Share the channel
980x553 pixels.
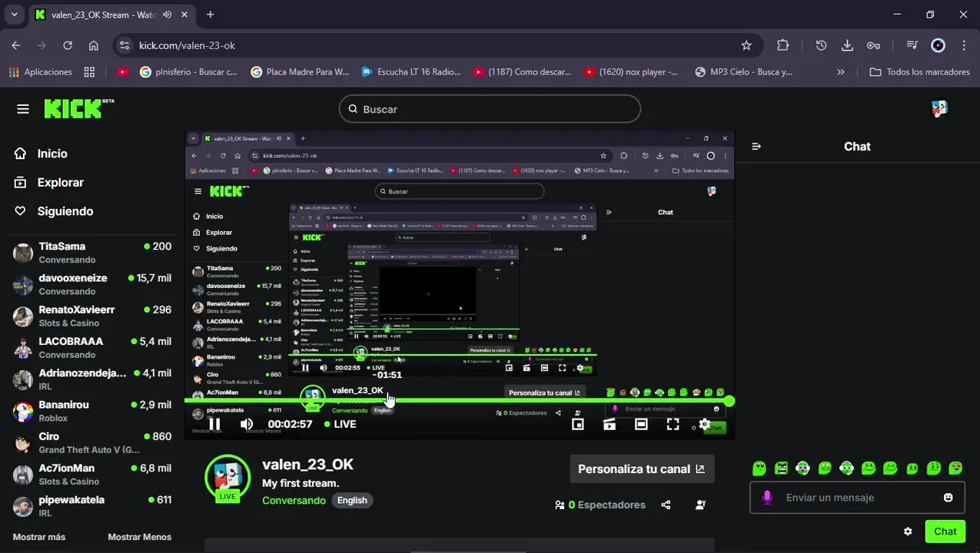(x=666, y=505)
